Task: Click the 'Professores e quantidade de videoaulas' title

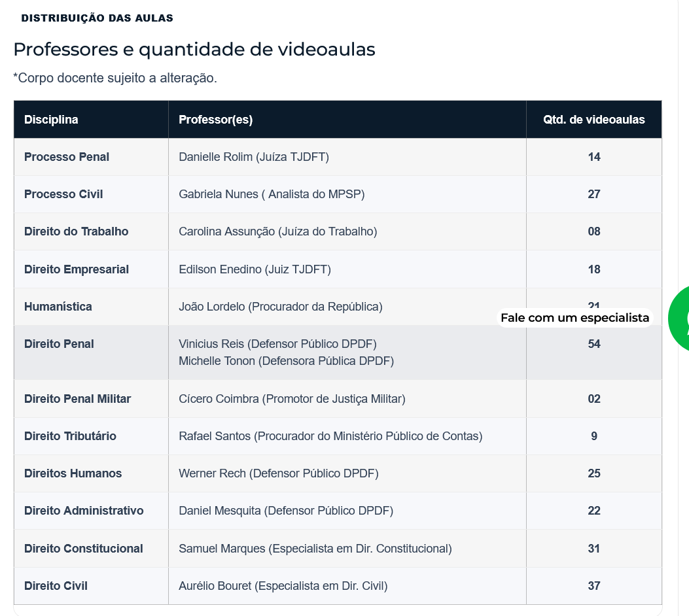Action: 194,49
